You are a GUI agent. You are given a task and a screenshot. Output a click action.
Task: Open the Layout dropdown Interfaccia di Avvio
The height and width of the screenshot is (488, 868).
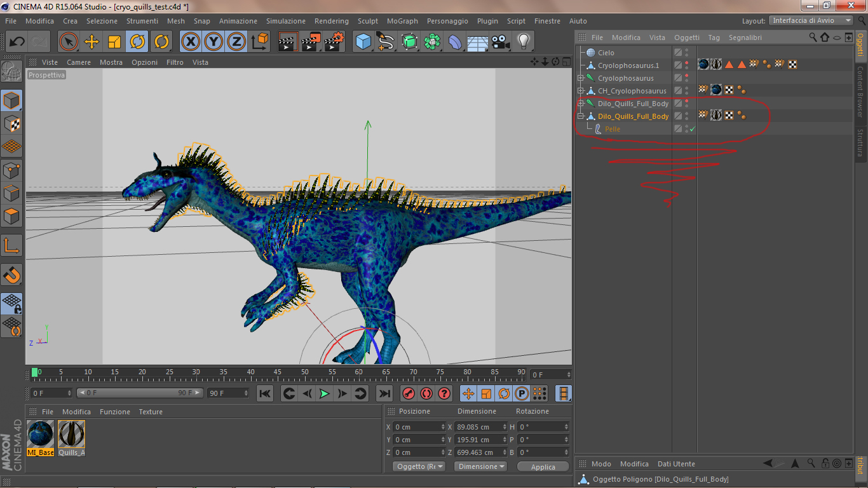811,21
